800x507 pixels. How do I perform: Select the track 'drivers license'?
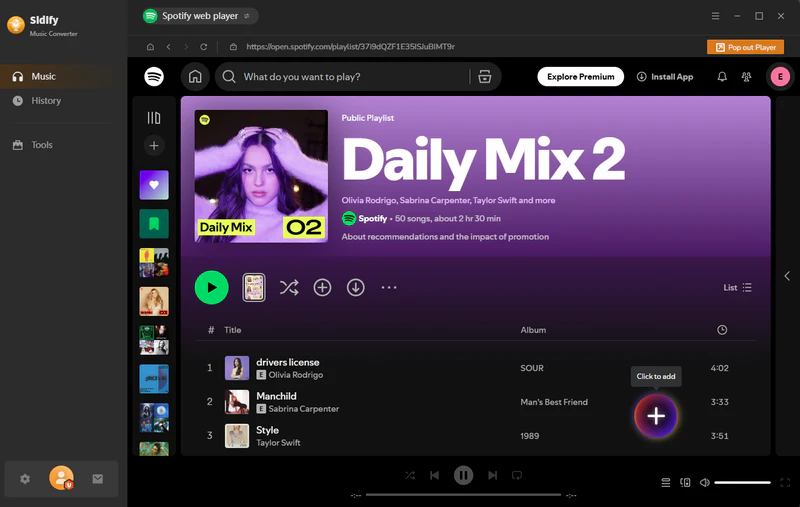[x=288, y=362]
